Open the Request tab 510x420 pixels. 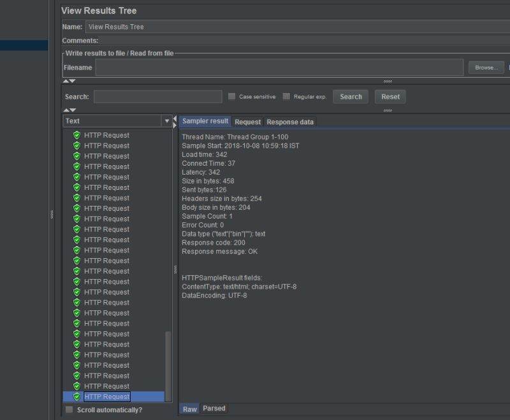[x=247, y=121]
